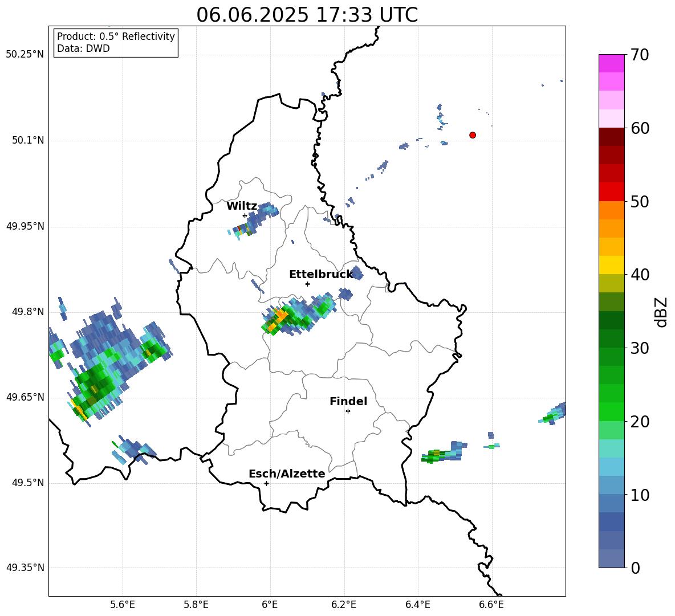675x616 pixels.
Task: Click the title 06.06.2025 17:33 UTC
Action: coord(307,15)
